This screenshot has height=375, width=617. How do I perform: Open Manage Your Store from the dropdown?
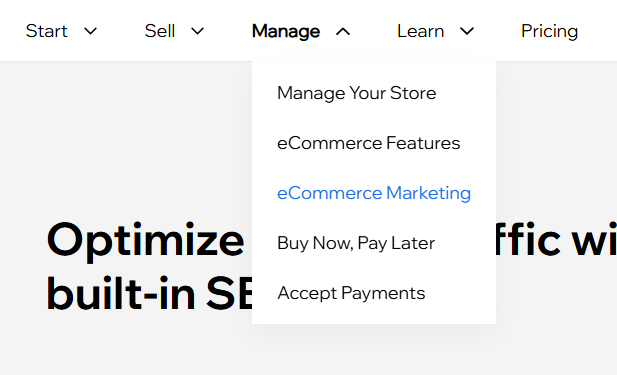357,94
